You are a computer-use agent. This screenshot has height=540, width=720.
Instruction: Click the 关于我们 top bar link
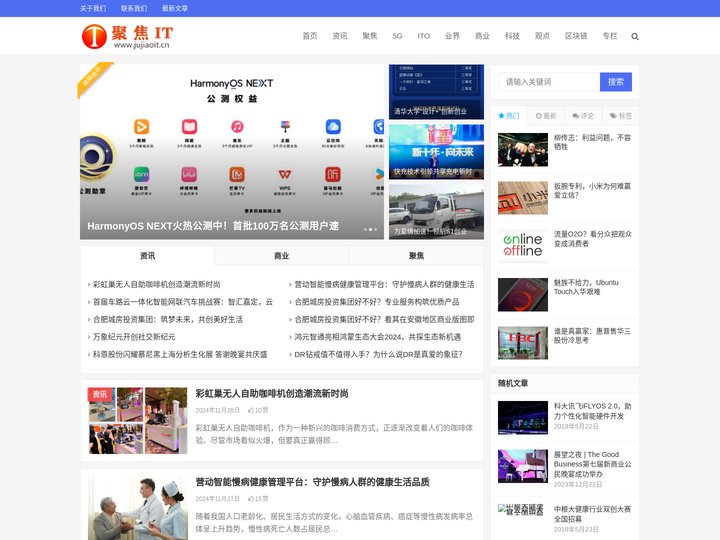pos(93,8)
